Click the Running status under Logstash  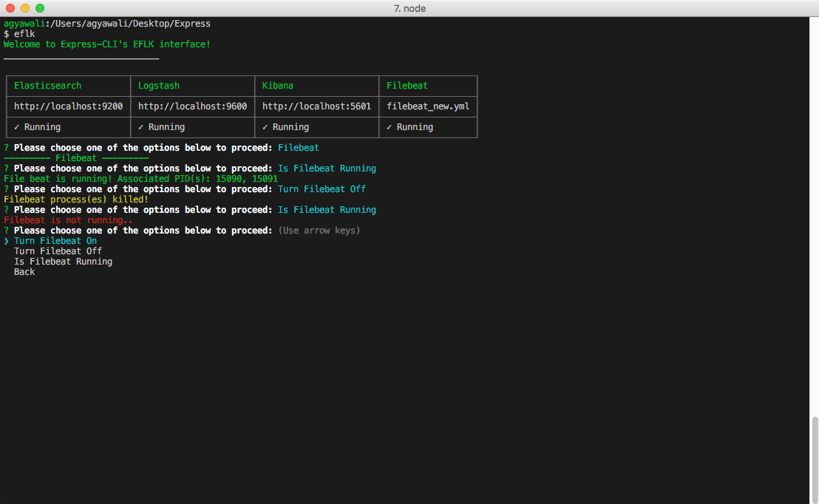click(161, 127)
